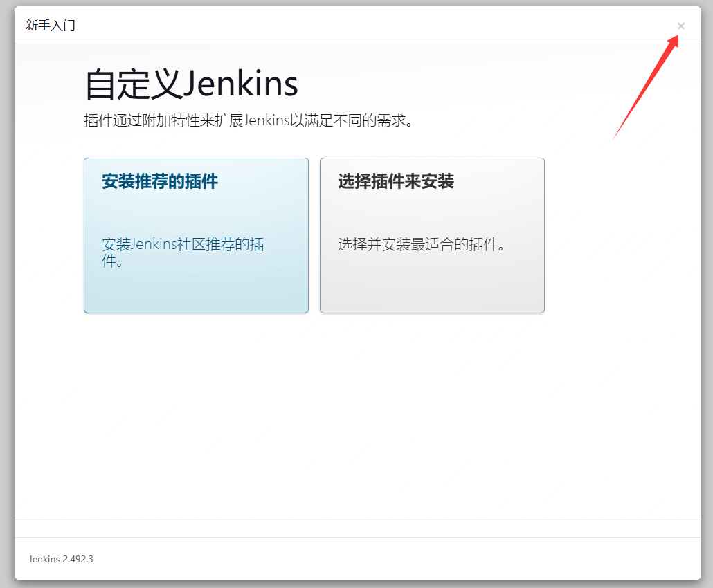This screenshot has height=588, width=713.
Task: Click the Jenkins 2.492.3 version label
Action: 61,559
